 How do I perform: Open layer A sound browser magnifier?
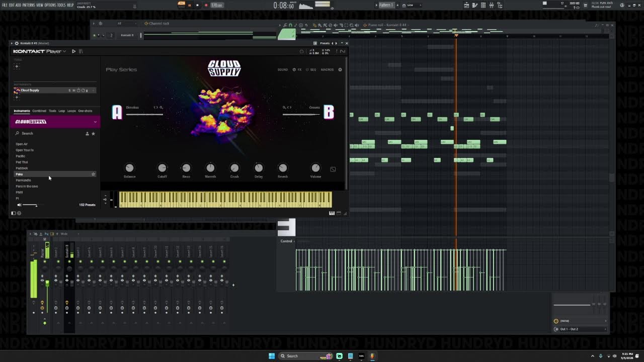coord(161,107)
